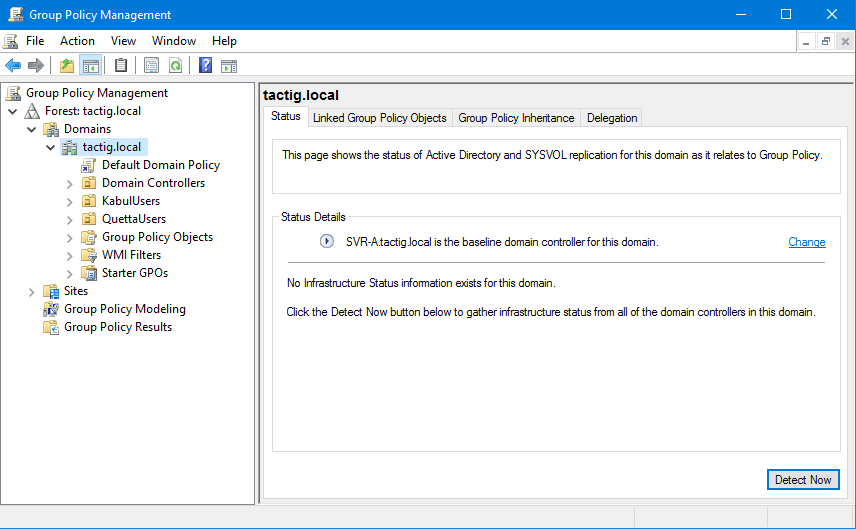The height and width of the screenshot is (529, 856).
Task: Restore the inner MDI child window
Action: click(825, 41)
